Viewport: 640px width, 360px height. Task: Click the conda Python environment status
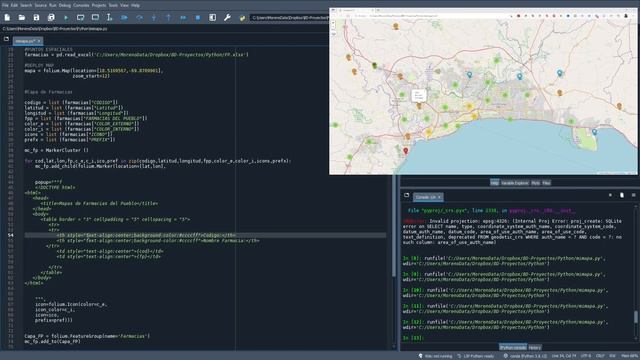point(525,356)
